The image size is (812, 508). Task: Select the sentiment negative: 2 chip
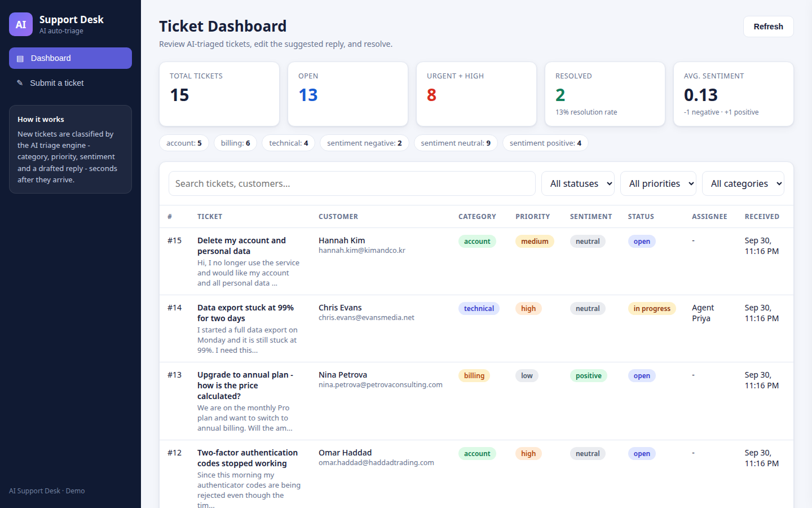(364, 143)
